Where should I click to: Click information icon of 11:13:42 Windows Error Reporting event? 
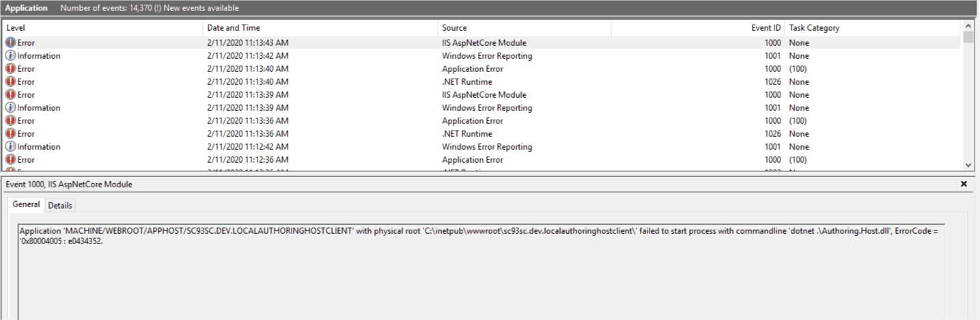click(x=10, y=55)
